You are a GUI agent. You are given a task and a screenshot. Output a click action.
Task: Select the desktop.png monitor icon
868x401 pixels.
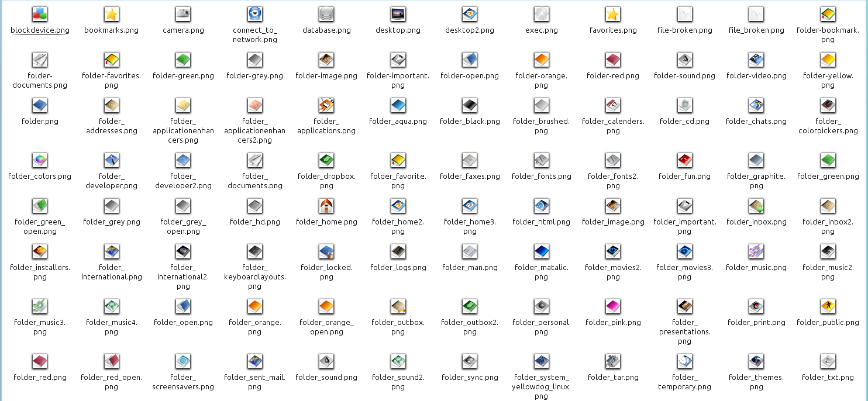(x=398, y=14)
